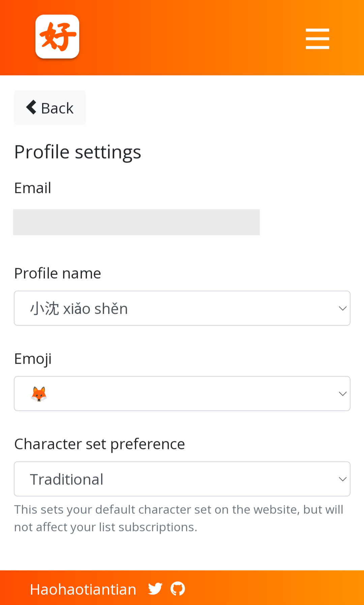Open the GitHub link in the footer

(178, 588)
